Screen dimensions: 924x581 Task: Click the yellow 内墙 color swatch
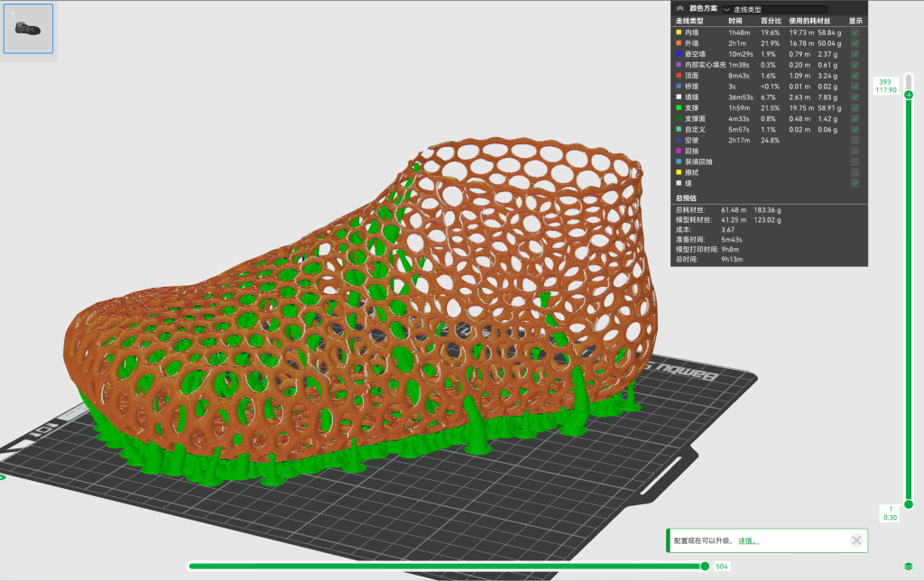pyautogui.click(x=679, y=32)
